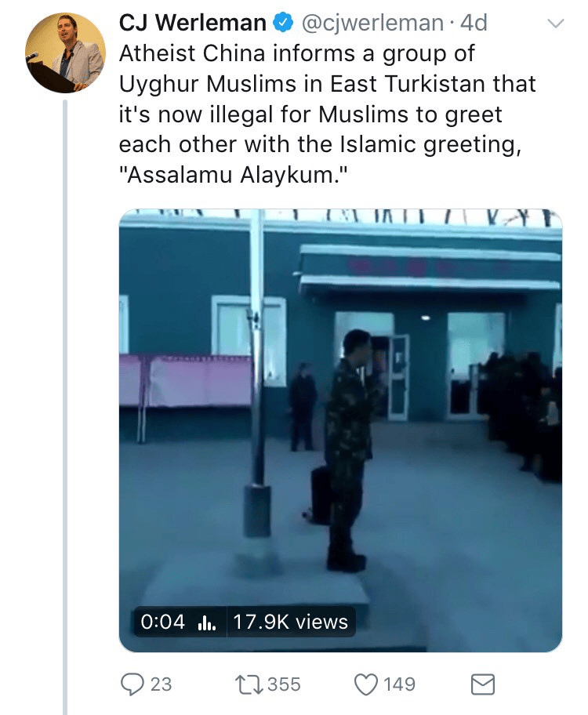This screenshot has height=715, width=588.
Task: Click the 17.9K views label
Action: 291,622
